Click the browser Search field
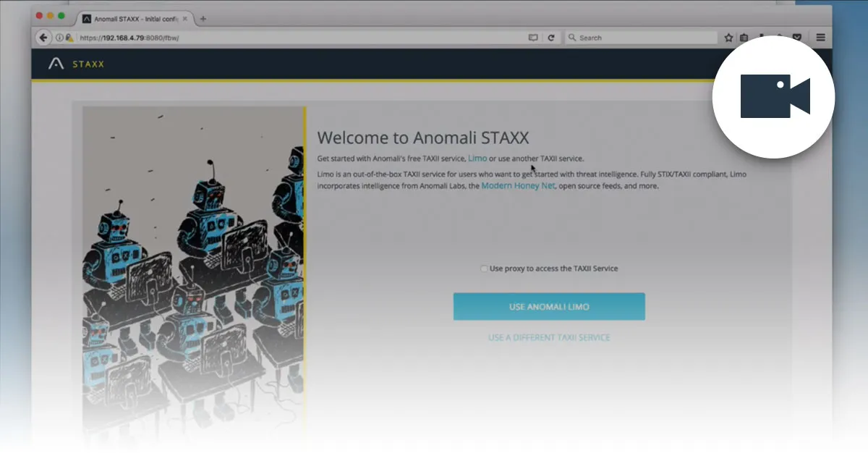 coord(641,38)
